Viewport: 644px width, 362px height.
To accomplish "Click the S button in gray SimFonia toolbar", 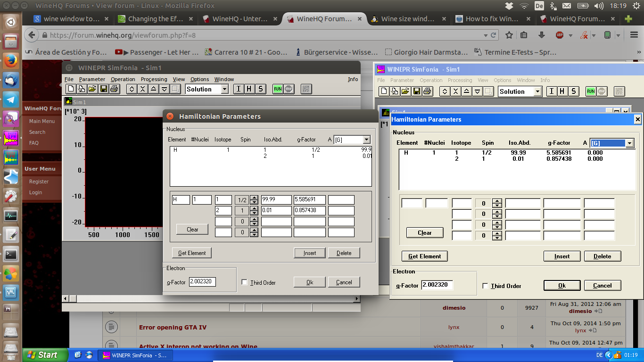I will coord(261,89).
